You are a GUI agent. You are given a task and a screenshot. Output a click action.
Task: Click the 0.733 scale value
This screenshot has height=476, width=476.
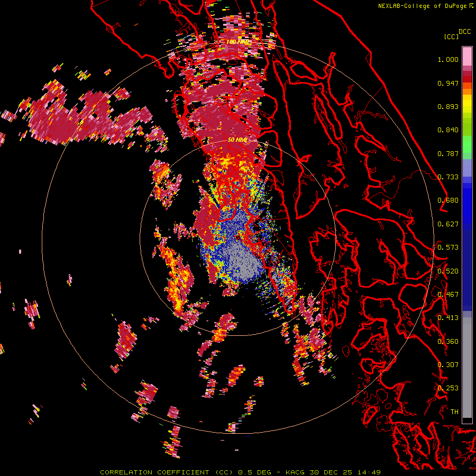448,177
